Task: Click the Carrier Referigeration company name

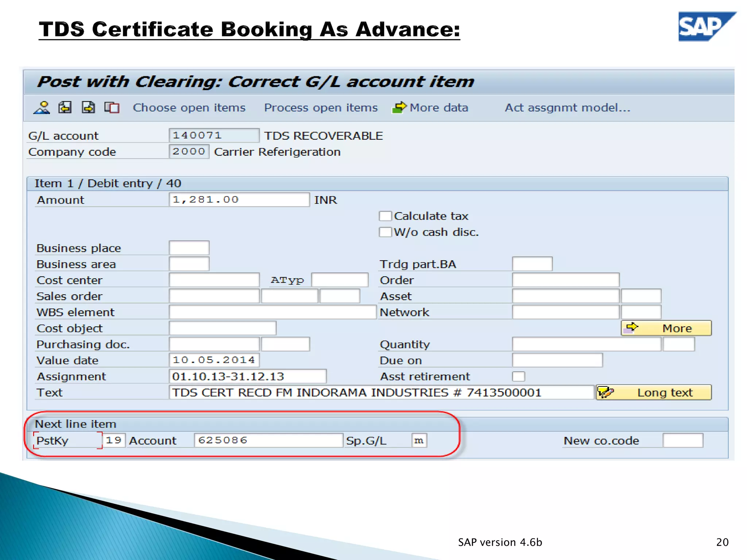Action: click(x=277, y=152)
